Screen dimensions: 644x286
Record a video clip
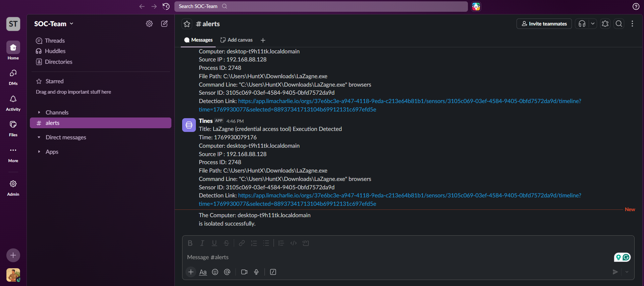(x=244, y=272)
